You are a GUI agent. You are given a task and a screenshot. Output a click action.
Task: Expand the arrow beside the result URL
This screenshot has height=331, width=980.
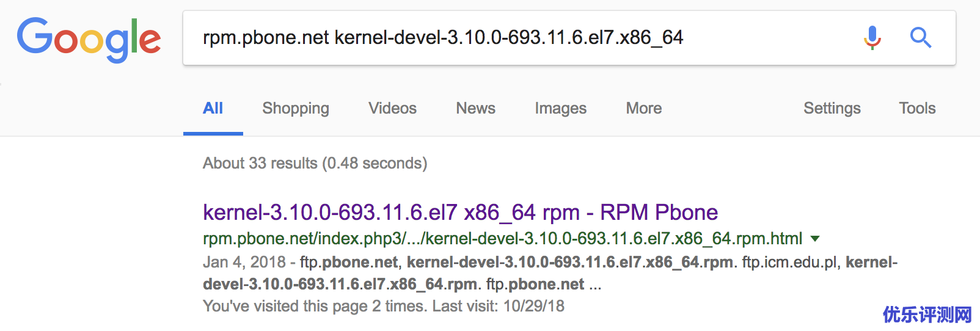(x=815, y=239)
